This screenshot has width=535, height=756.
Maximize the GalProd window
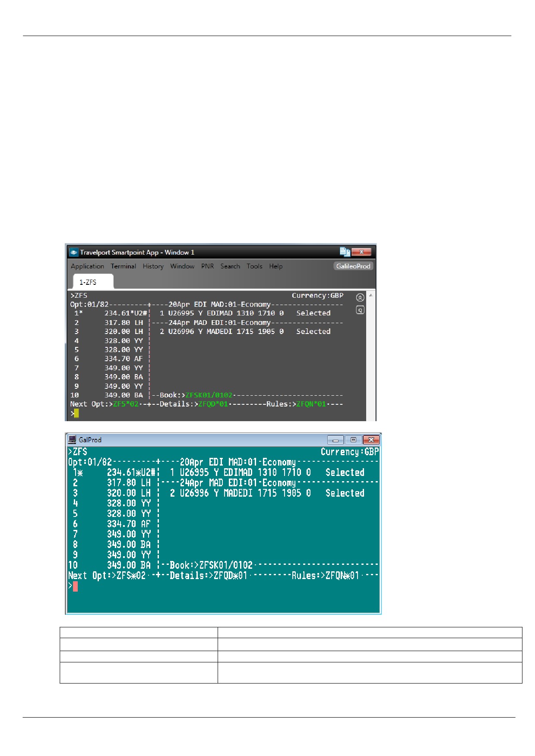[353, 440]
